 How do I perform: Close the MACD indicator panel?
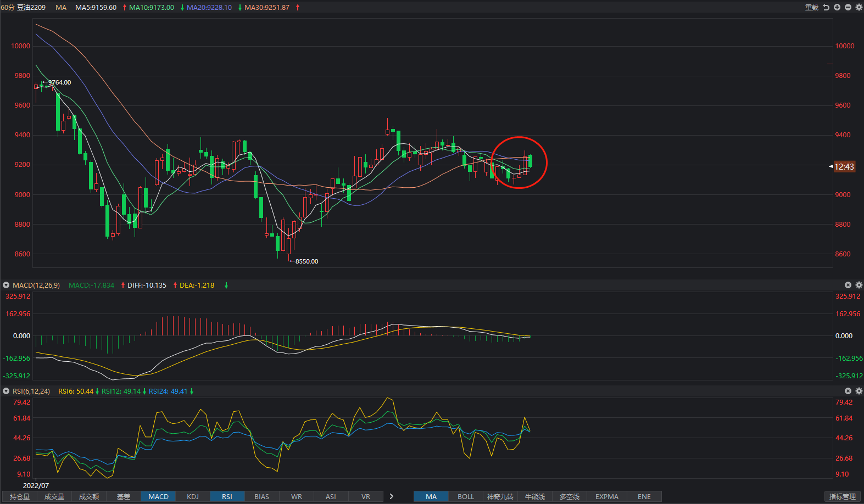point(848,285)
